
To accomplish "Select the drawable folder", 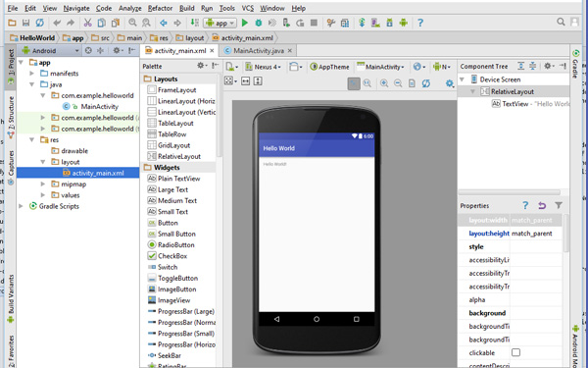I will [70, 150].
